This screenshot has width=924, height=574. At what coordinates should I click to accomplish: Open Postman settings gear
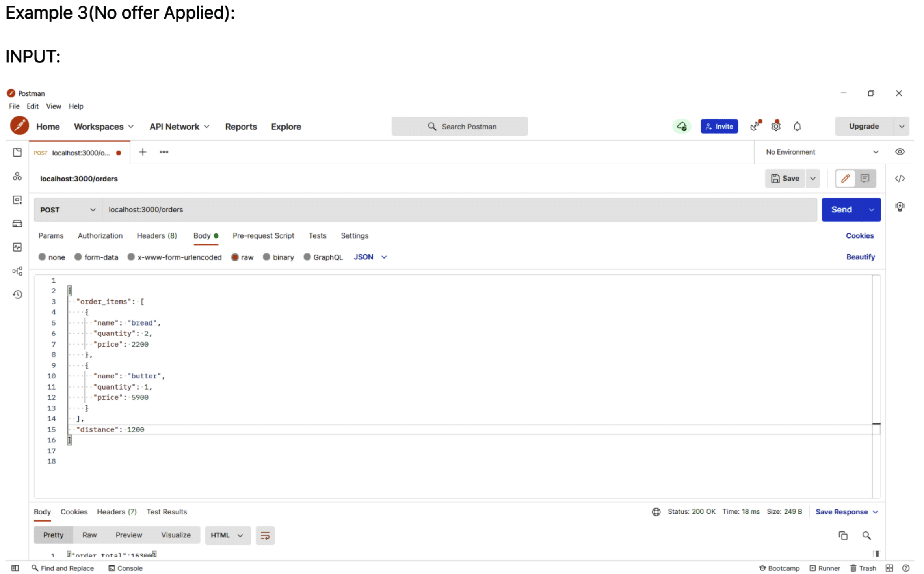tap(775, 126)
